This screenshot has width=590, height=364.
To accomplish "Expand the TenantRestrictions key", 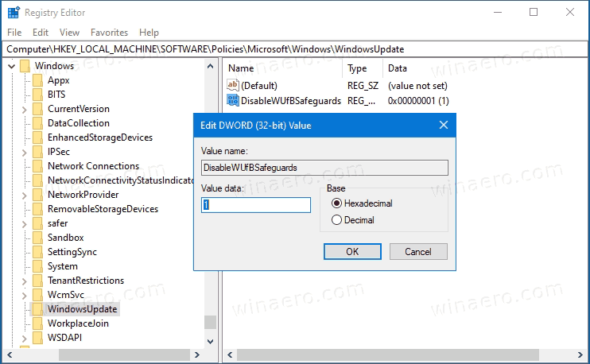I will [25, 281].
